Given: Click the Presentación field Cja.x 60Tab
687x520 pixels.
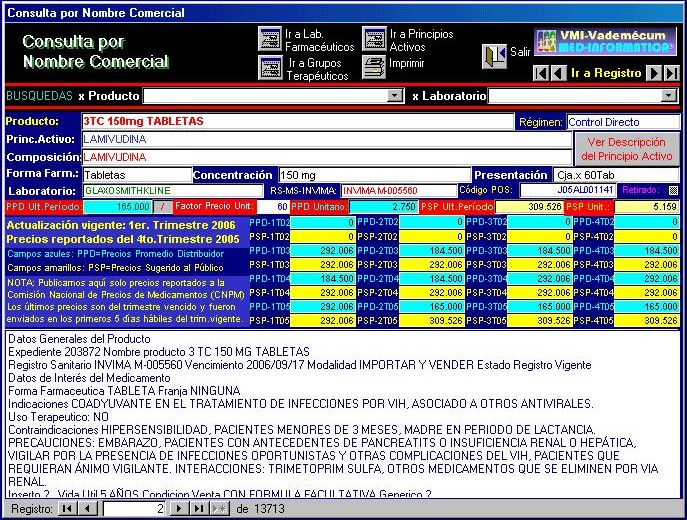Looking at the screenshot, I should click(x=616, y=175).
